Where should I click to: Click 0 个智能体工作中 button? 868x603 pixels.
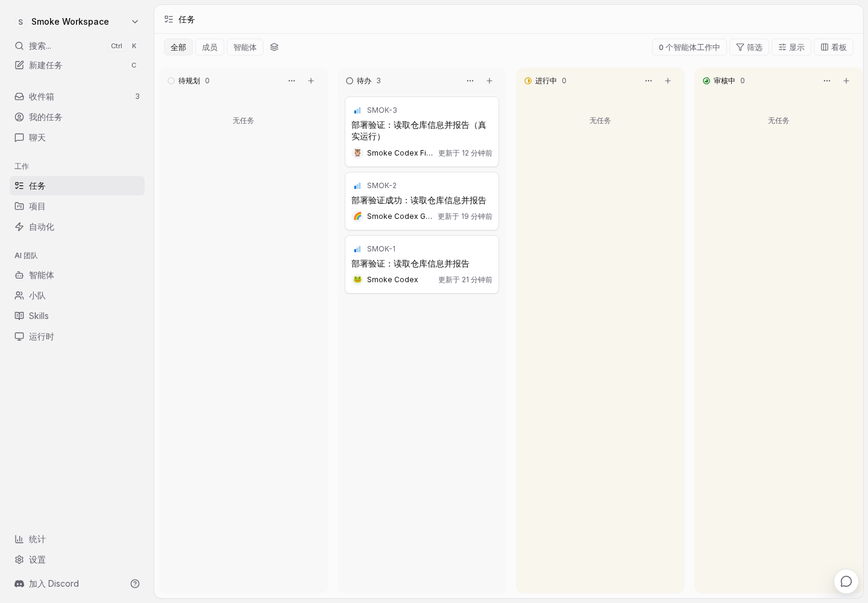(690, 47)
